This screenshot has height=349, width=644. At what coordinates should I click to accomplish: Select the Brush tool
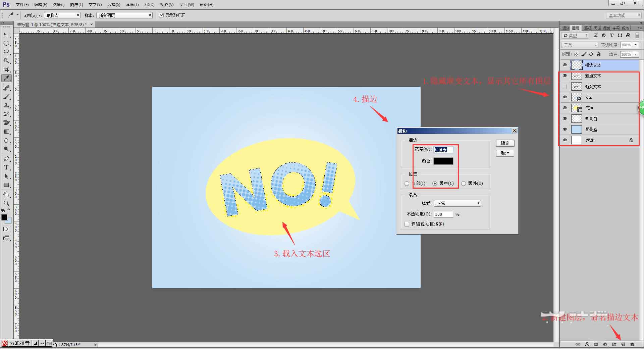[6, 97]
